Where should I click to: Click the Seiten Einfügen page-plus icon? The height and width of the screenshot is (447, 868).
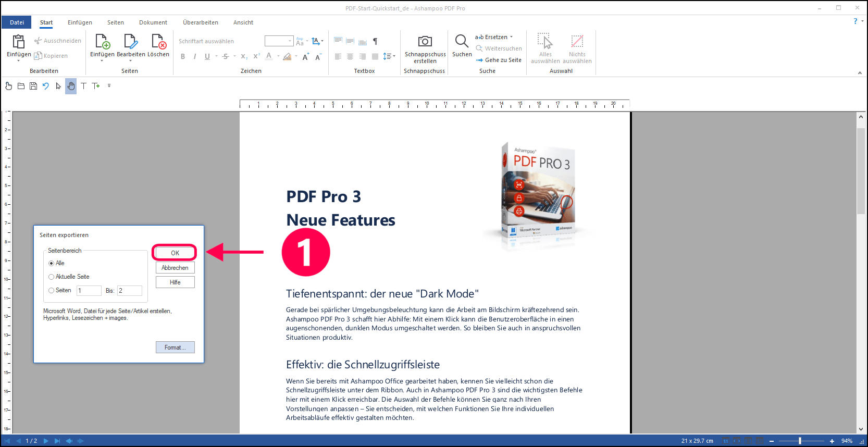[x=102, y=41]
